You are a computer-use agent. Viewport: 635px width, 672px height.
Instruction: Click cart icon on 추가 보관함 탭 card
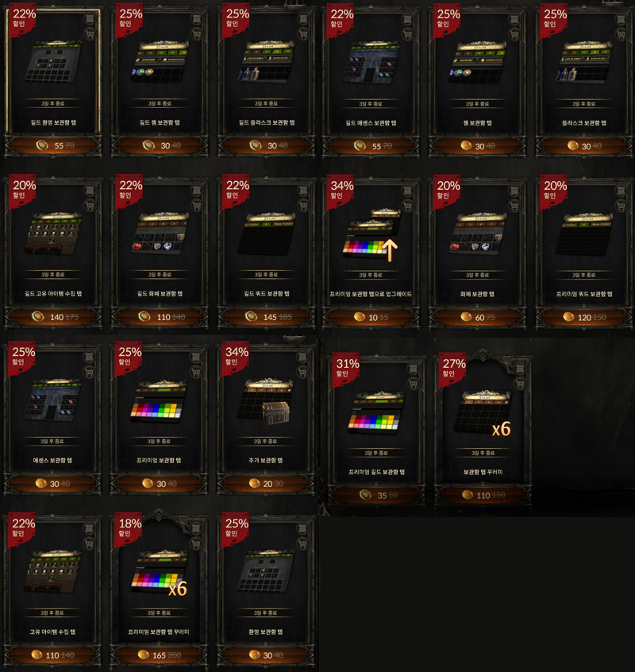(302, 372)
